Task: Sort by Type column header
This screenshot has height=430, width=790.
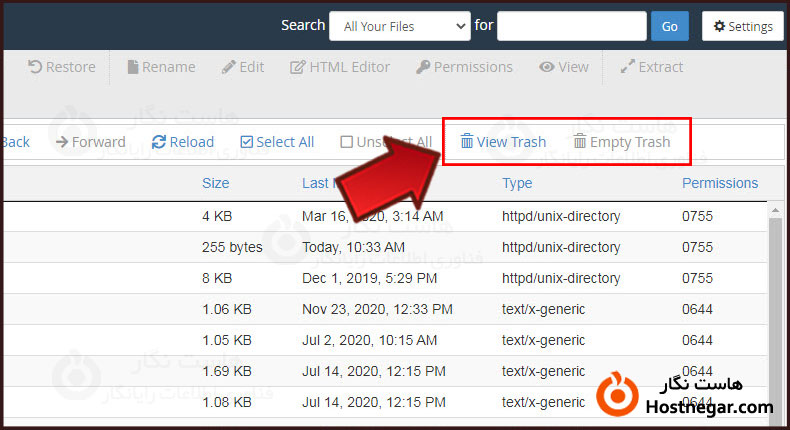Action: [517, 183]
